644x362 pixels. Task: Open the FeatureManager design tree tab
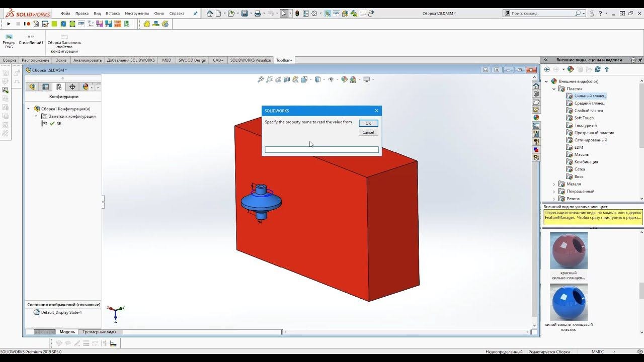(32, 87)
